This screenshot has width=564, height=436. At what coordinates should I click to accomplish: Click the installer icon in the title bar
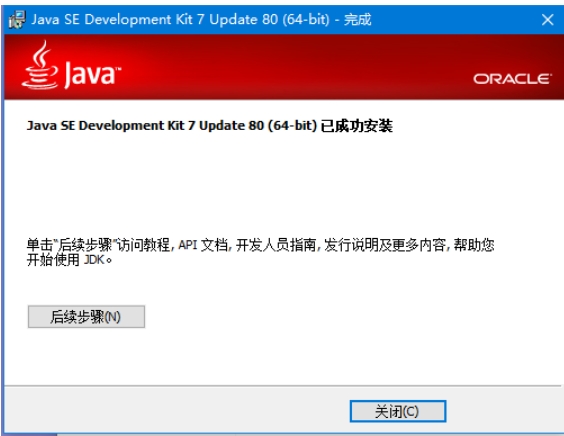(x=17, y=19)
